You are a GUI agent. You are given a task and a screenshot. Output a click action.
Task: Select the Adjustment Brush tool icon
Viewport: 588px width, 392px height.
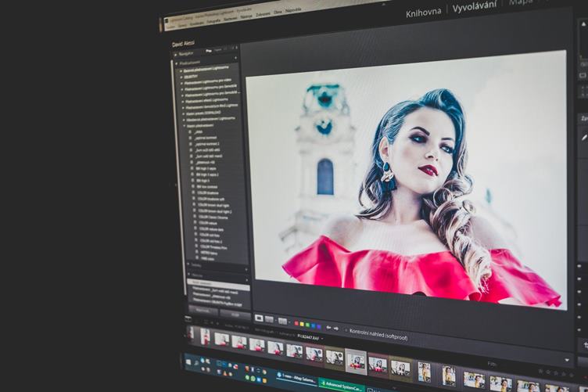[584, 138]
